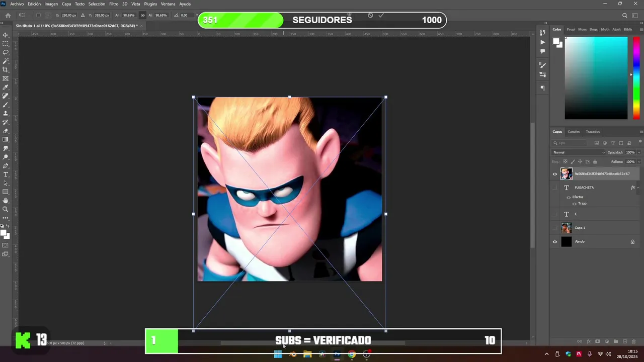Open the Capa menu
Screen dimensions: 644x362
point(66,4)
